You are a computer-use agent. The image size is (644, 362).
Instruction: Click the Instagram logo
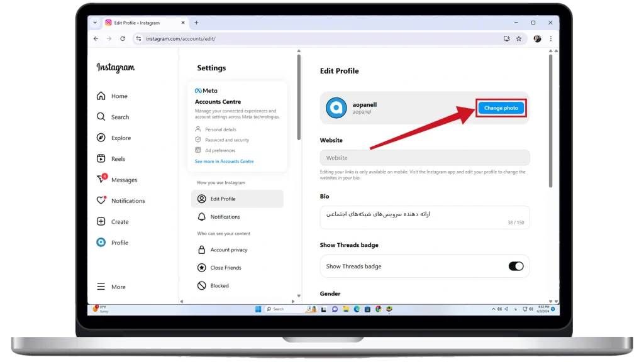(116, 67)
